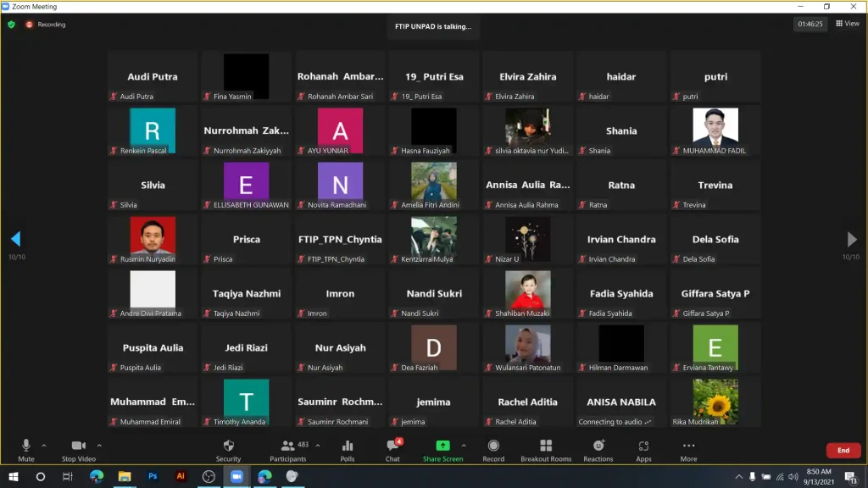This screenshot has width=868, height=488.
Task: Open Zoom Apps
Action: [643, 450]
